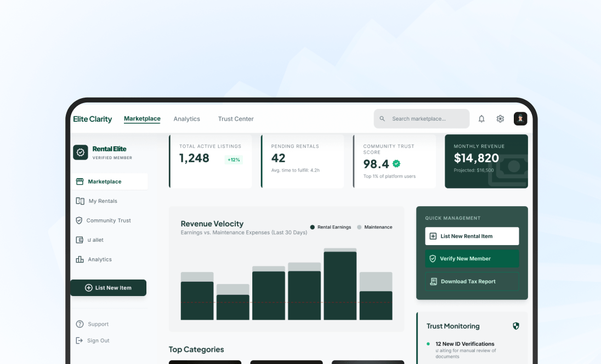Click the Community Trust shield icon
The width and height of the screenshot is (601, 364).
pos(79,220)
